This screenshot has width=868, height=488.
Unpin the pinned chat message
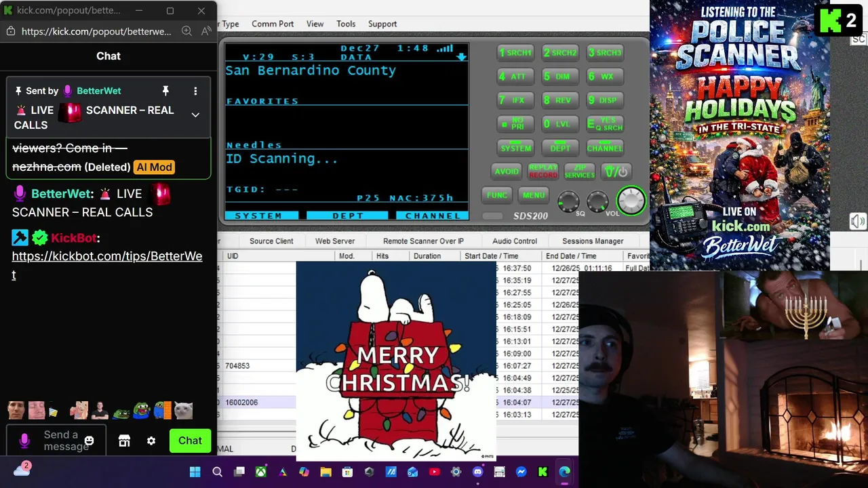point(165,91)
